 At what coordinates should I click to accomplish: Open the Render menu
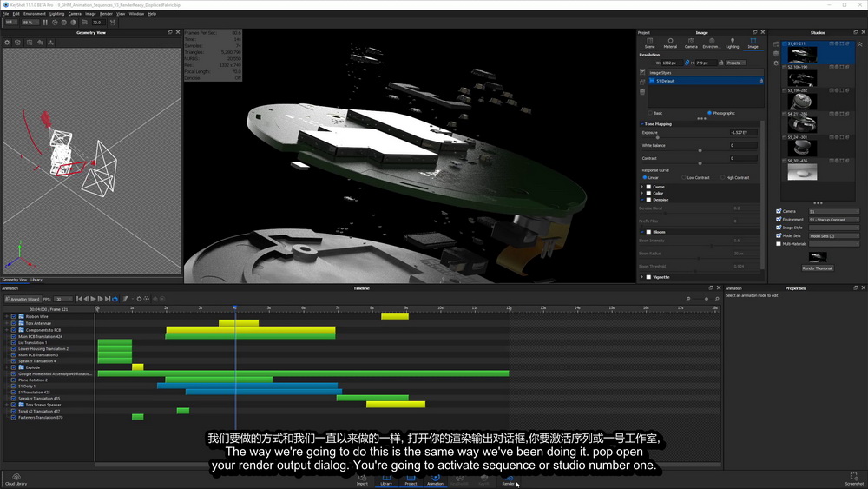coord(106,14)
